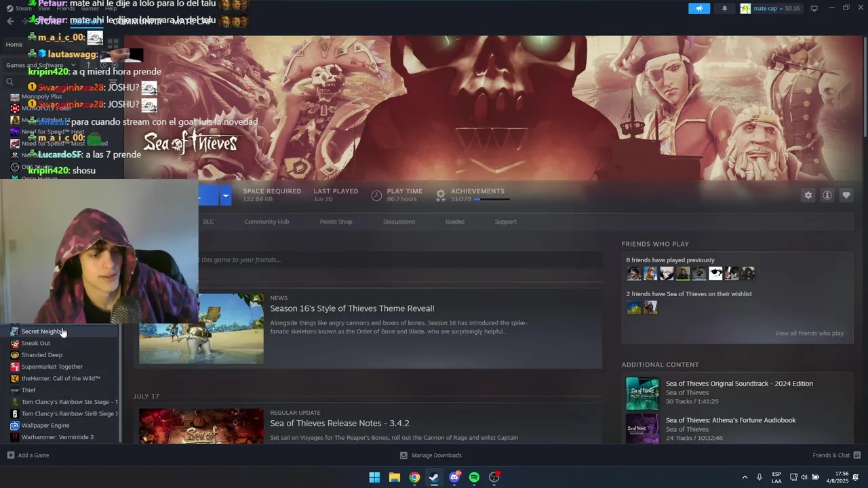Screen dimensions: 868x488
Task: Open the Steam menu
Action: 24,8
